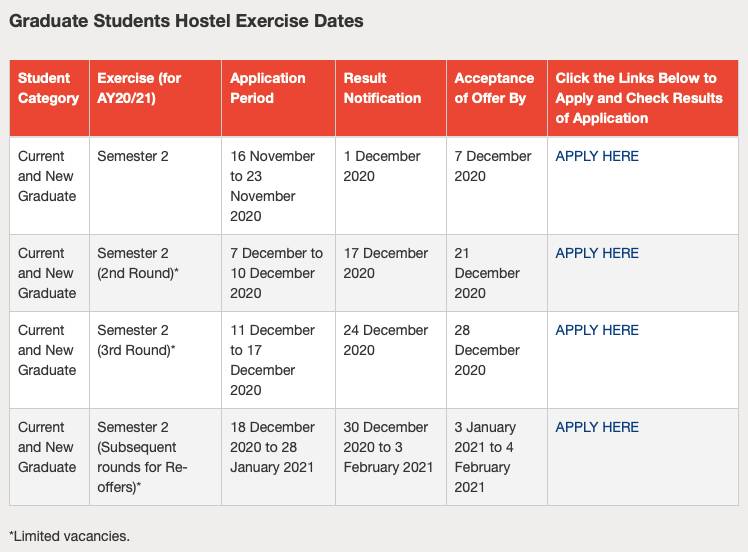This screenshot has width=748, height=552.
Task: Click the Result Notification column header
Action: click(x=382, y=88)
